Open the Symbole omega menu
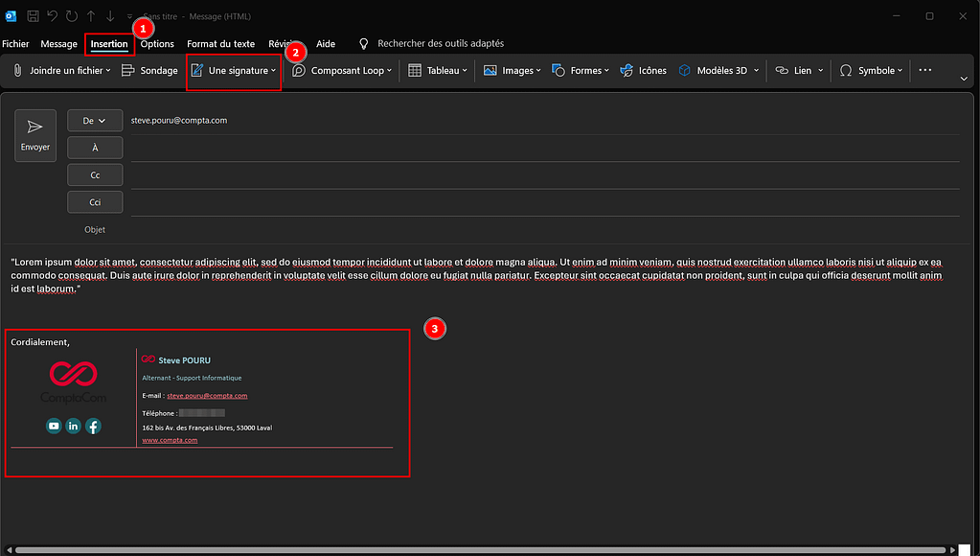The image size is (980, 556). point(846,71)
